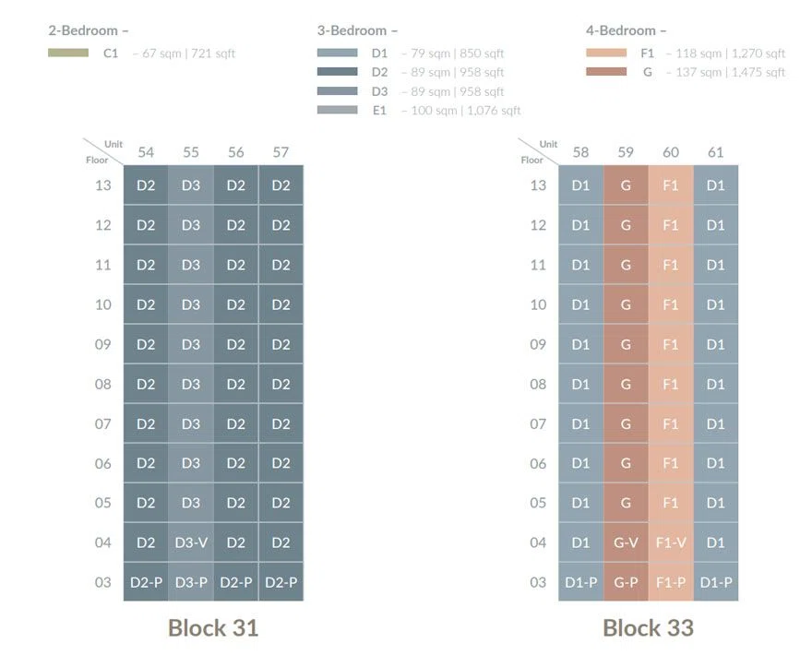This screenshot has height=667, width=812.
Task: Select the G-P cell on floor 03
Action: tap(626, 582)
